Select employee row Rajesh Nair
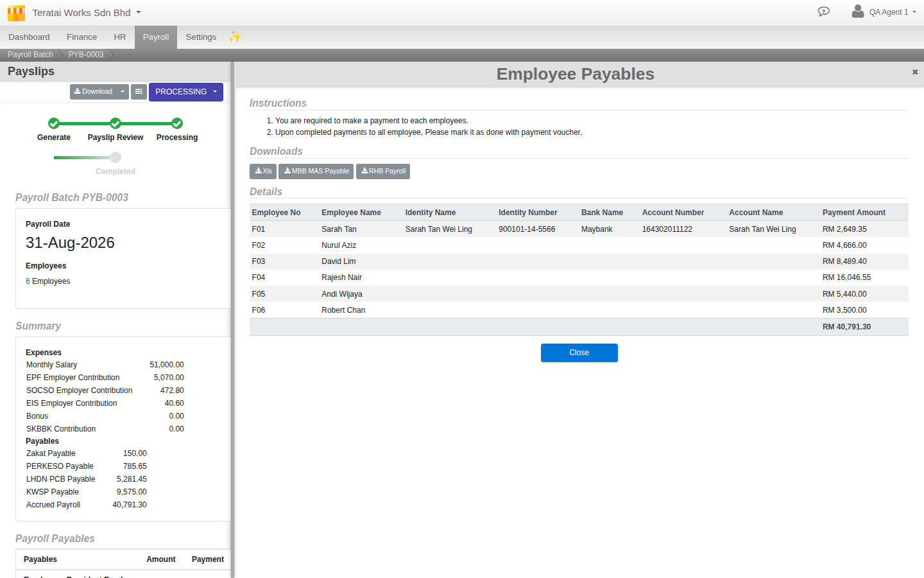 click(x=579, y=277)
